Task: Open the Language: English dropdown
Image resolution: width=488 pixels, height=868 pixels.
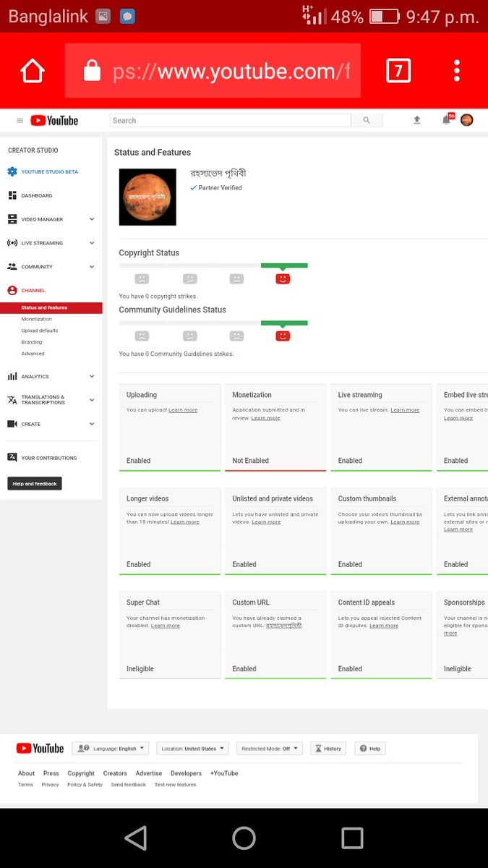Action: 110,749
